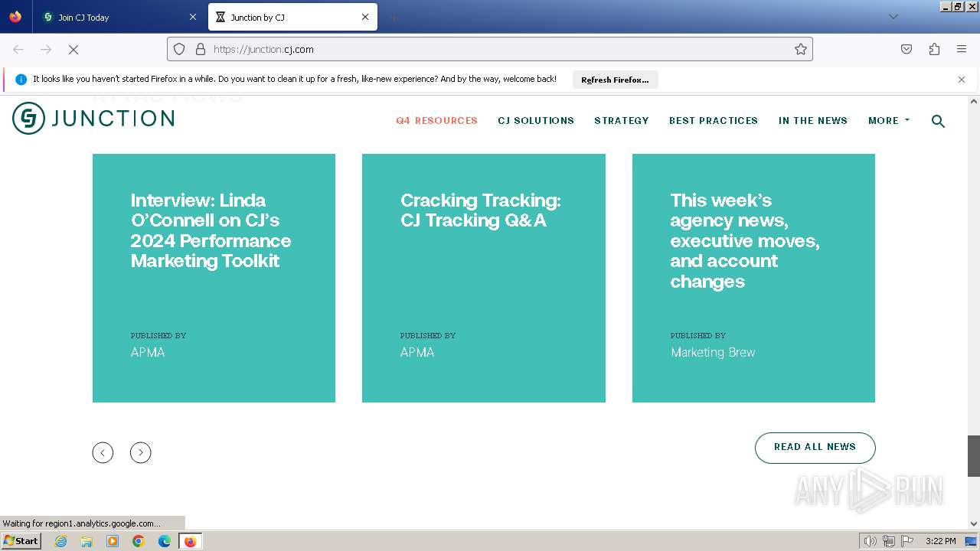The width and height of the screenshot is (980, 551).
Task: Open CJ Solutions menu item
Action: [x=536, y=121]
